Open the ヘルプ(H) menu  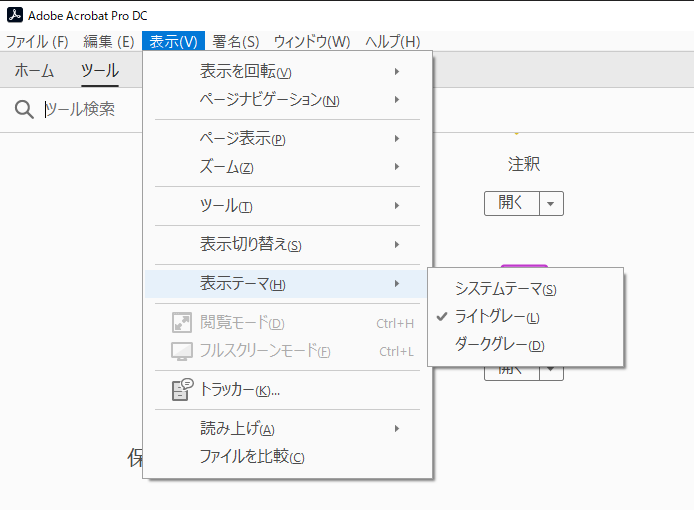393,42
